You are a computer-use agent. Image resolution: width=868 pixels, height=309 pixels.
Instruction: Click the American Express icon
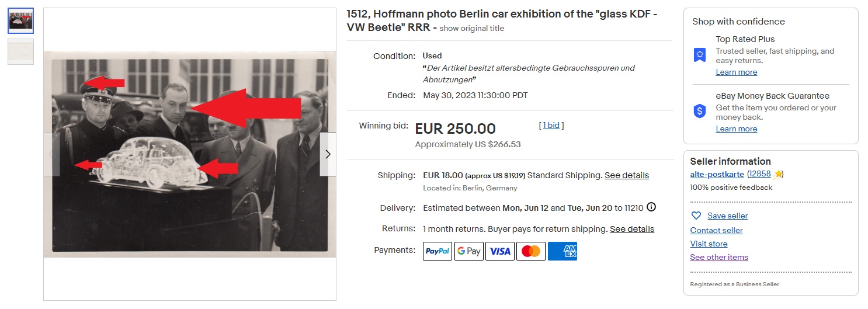(563, 251)
